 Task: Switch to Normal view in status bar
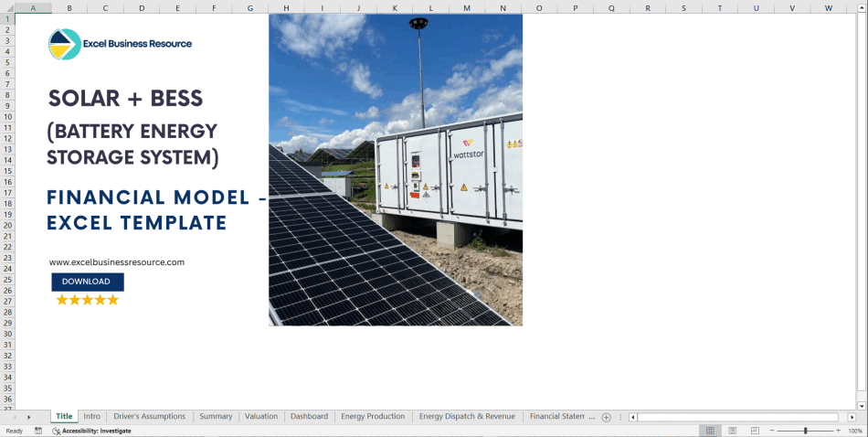click(x=709, y=431)
